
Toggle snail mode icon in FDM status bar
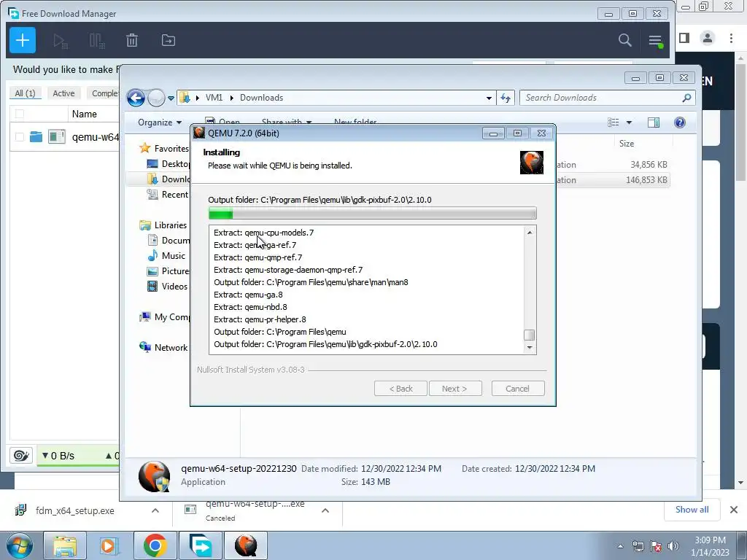pyautogui.click(x=21, y=456)
